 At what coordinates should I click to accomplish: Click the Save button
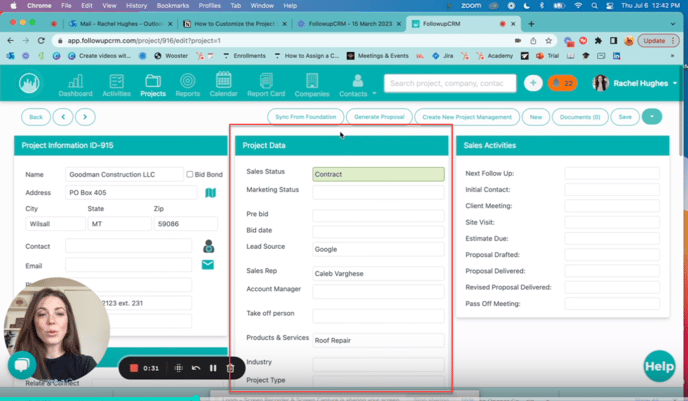[625, 117]
